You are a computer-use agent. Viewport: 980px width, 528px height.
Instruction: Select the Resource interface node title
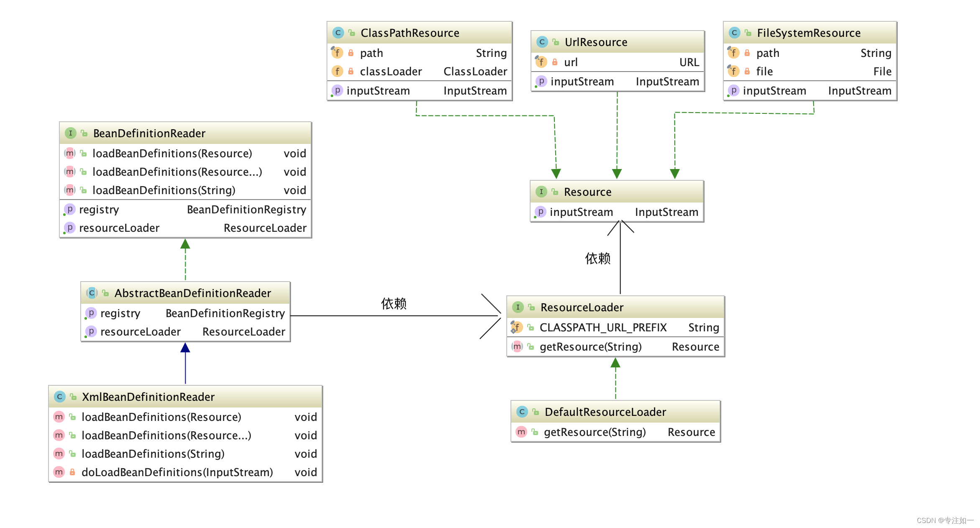coord(587,192)
